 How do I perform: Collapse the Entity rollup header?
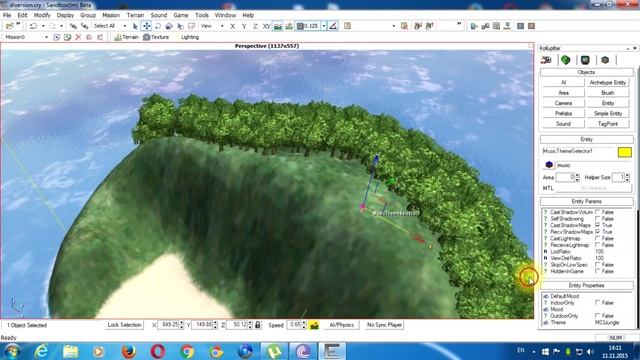[x=587, y=140]
